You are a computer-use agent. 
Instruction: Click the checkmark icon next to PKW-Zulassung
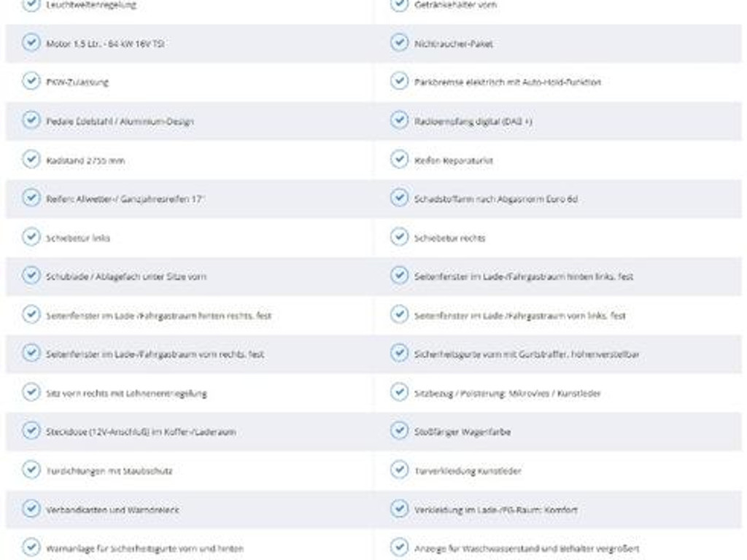click(x=31, y=82)
